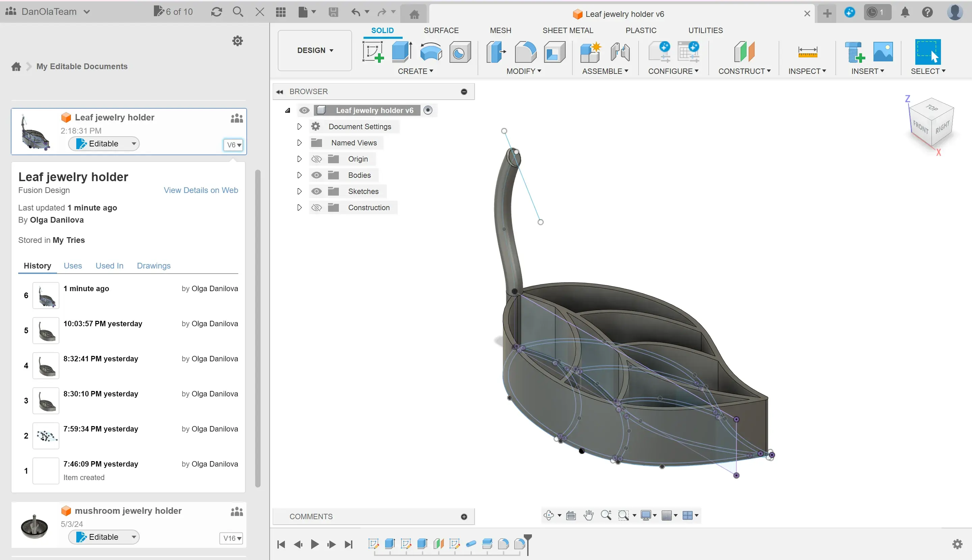972x560 pixels.
Task: Switch to the UTILITIES tab
Action: 705,30
